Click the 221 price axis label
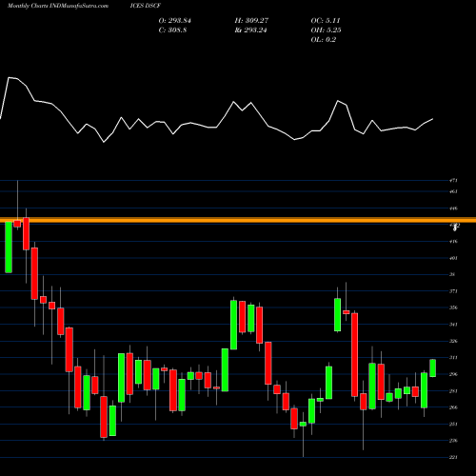 (453, 457)
